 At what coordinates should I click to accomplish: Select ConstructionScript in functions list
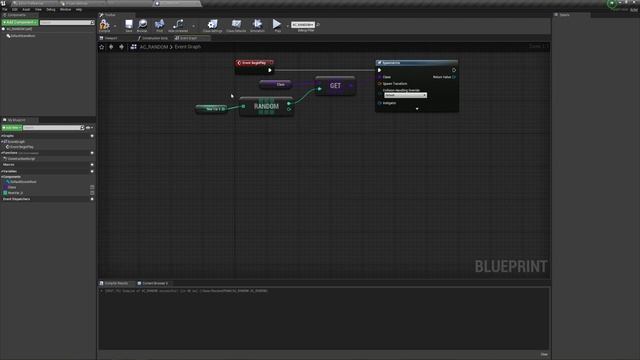coord(20,159)
